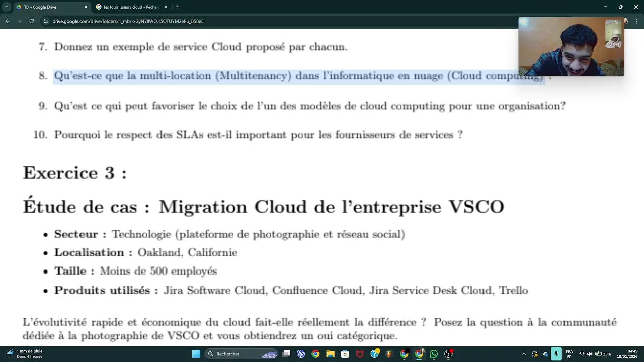
Task: Check the battery 35% indicator
Action: coord(604,354)
